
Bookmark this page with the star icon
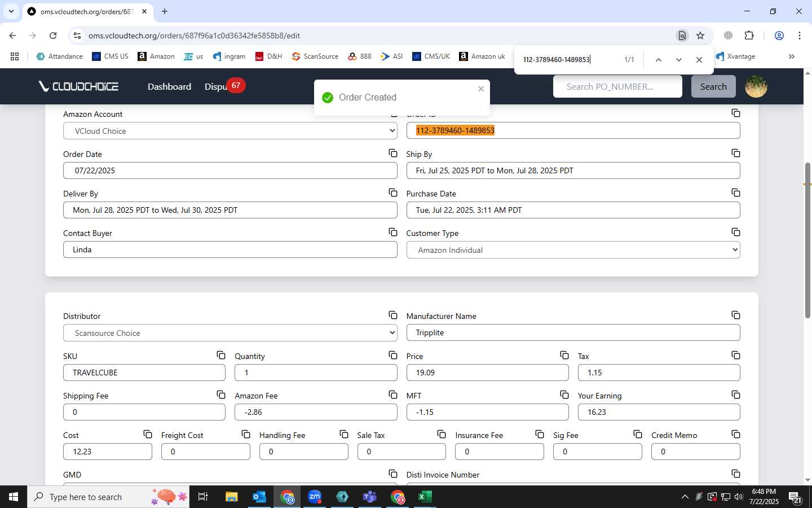pos(700,36)
